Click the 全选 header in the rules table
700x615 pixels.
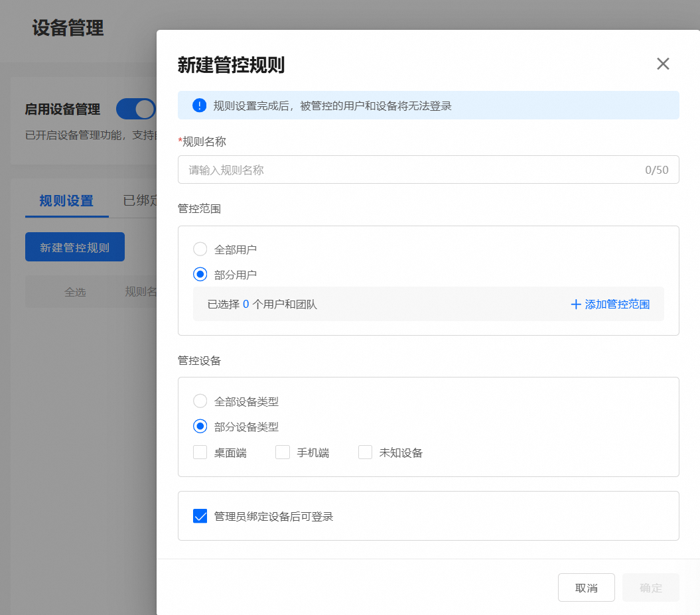75,293
